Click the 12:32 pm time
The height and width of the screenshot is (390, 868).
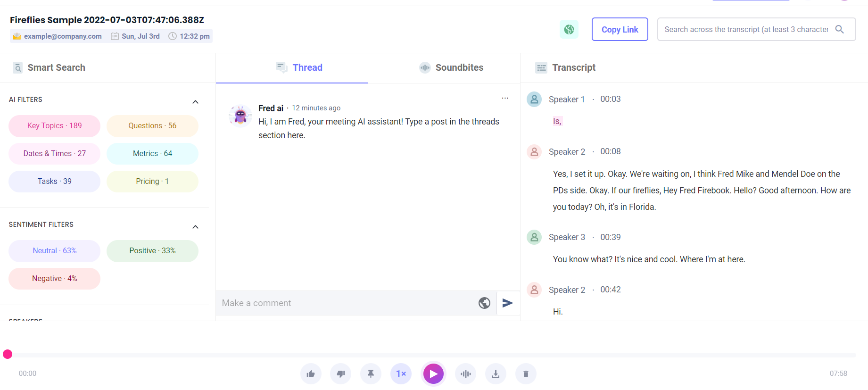coord(195,36)
